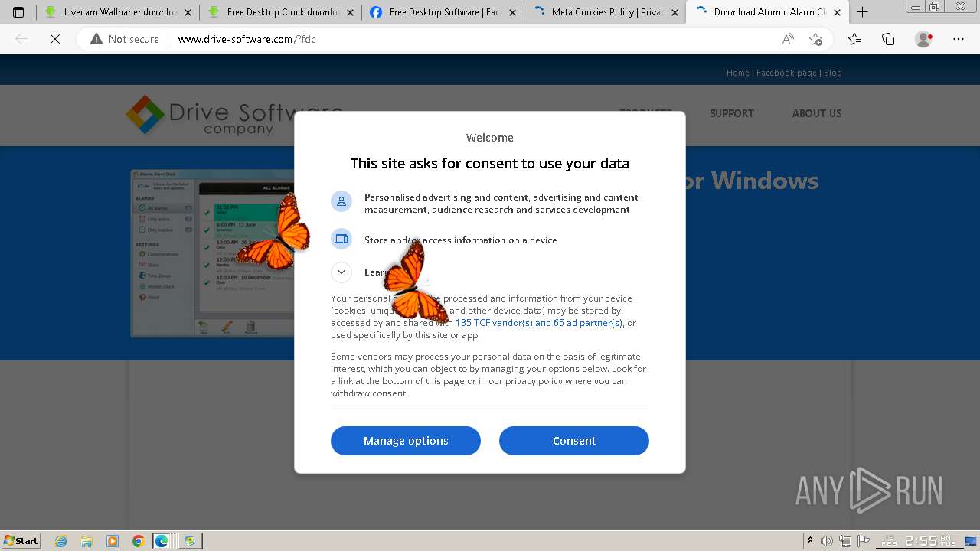Launch Chrome from taskbar
Image resolution: width=980 pixels, height=551 pixels.
(x=138, y=541)
